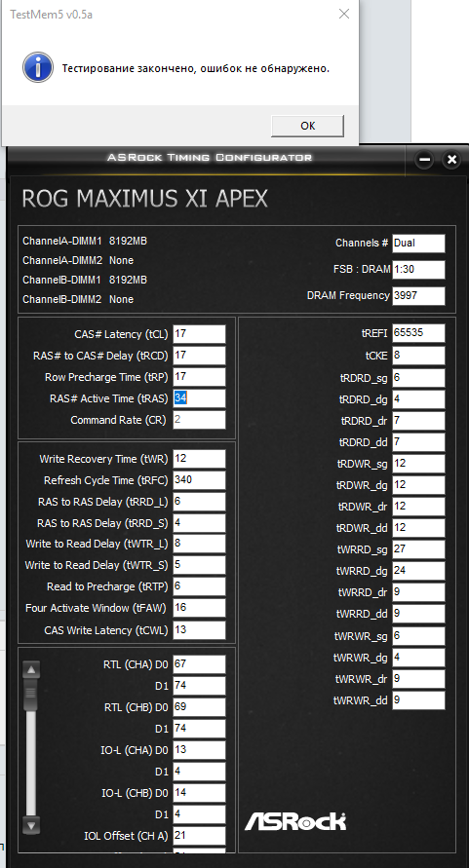Viewport: 469px width, 868px height.
Task: Click the tWTR_L field
Action: click(199, 544)
